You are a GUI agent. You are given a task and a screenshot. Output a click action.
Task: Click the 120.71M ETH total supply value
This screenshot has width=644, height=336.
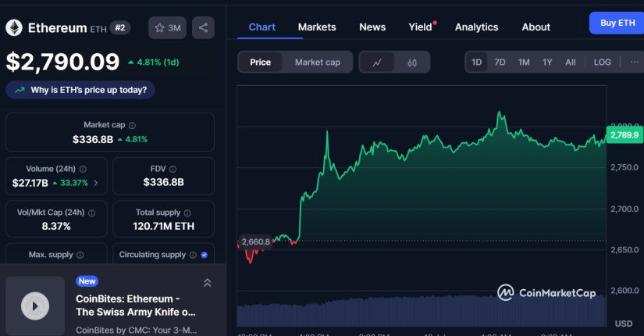pyautogui.click(x=163, y=226)
